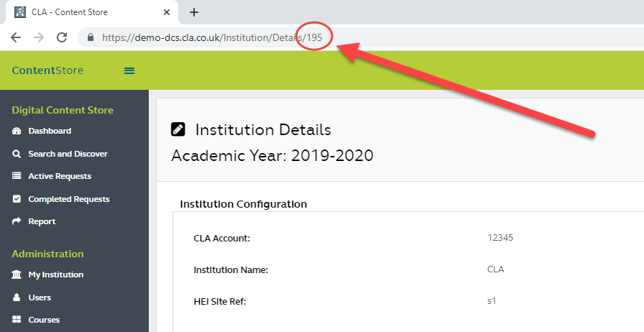Click the Active Requests list icon
The image size is (644, 332).
tap(17, 176)
